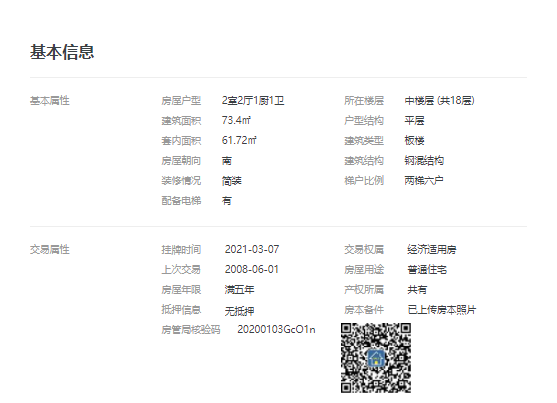Select the listing date 2021-03-07
This screenshot has height=403, width=557.
[252, 249]
